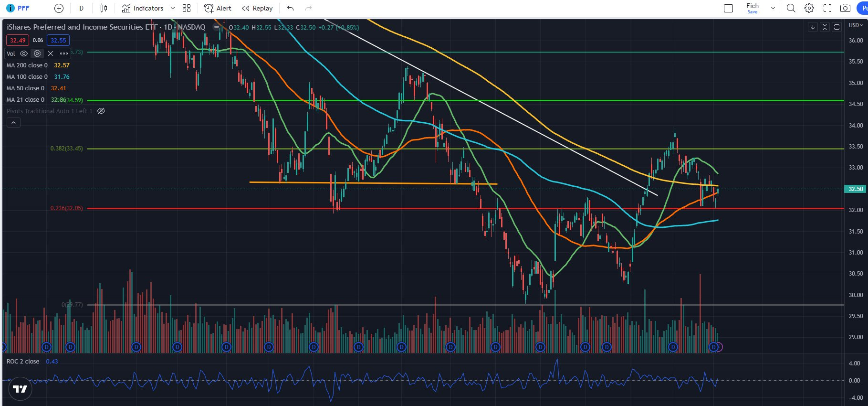Click the red sell price 32.49
The height and width of the screenshot is (406, 868).
18,40
